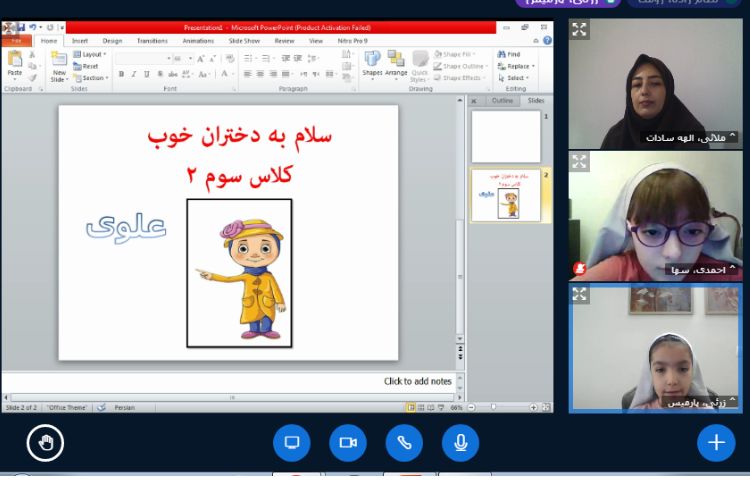Open the Shapes gallery dropdown

(x=372, y=65)
